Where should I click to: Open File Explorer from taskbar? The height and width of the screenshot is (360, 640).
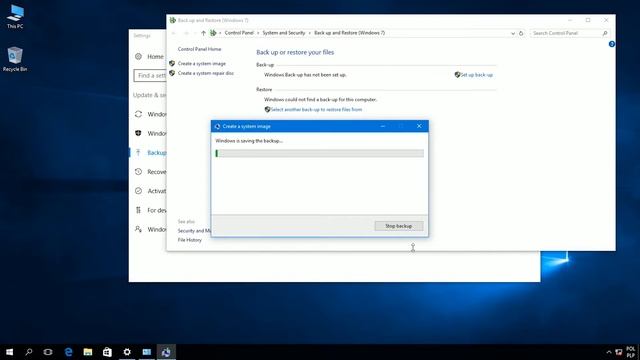click(x=88, y=352)
